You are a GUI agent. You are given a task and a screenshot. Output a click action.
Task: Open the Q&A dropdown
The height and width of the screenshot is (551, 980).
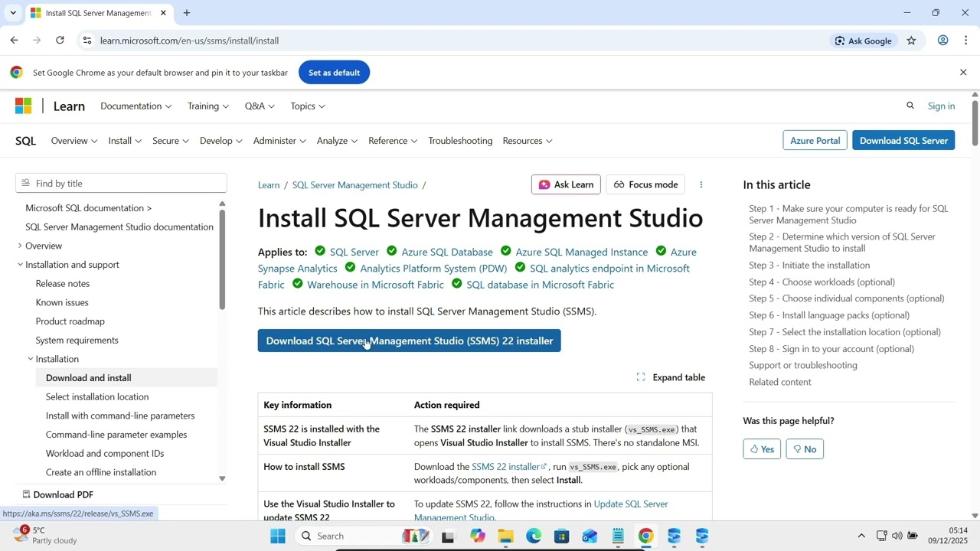point(260,106)
